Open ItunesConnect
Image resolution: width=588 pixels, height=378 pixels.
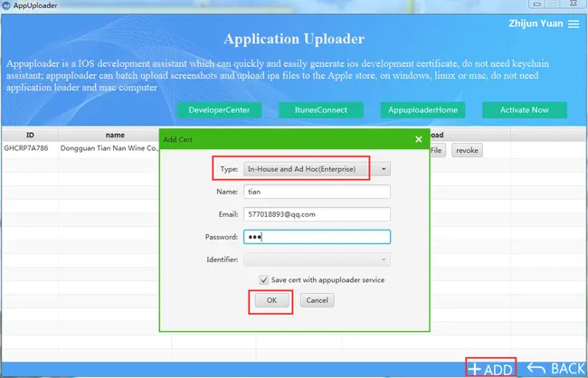[x=320, y=110]
